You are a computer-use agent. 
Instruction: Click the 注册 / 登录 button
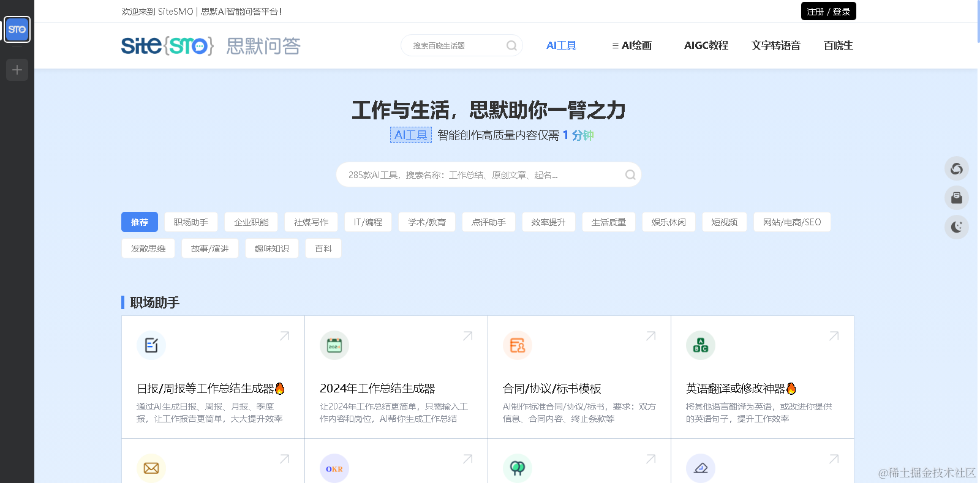tap(829, 11)
